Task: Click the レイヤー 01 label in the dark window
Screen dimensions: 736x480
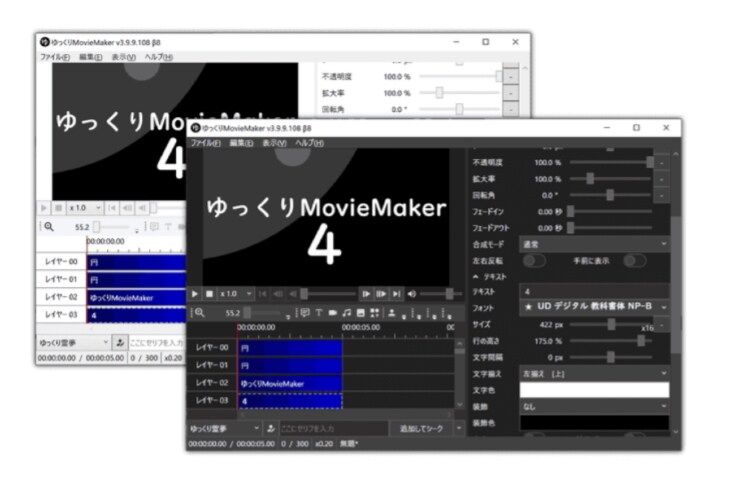Action: coord(212,365)
